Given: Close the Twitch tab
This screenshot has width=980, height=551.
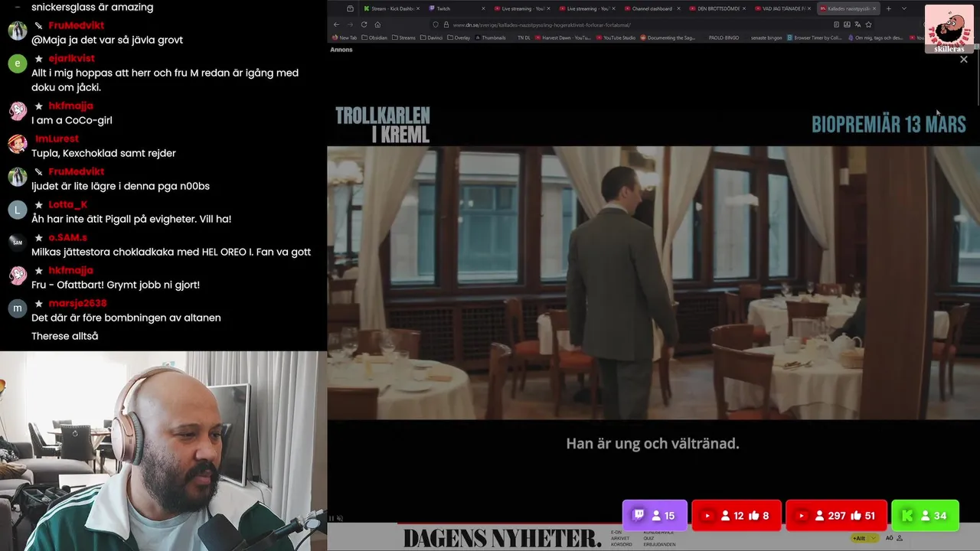Looking at the screenshot, I should pos(483,8).
